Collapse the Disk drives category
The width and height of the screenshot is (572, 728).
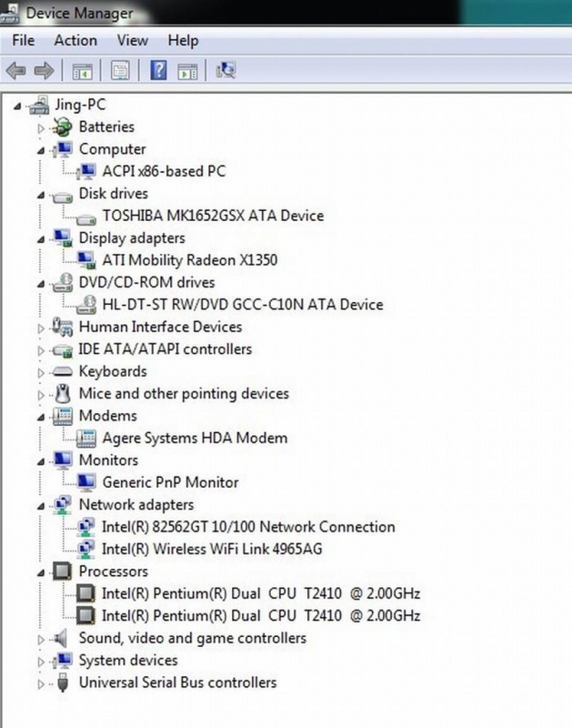(x=41, y=195)
